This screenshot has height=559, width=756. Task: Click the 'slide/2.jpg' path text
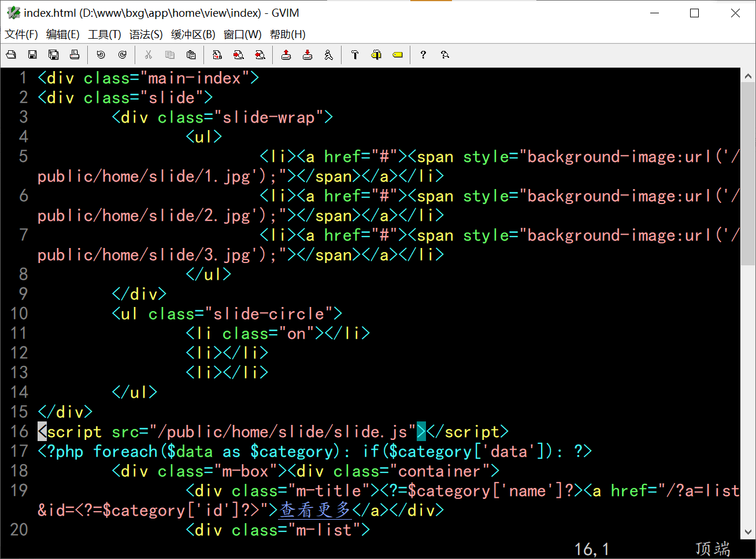click(199, 216)
